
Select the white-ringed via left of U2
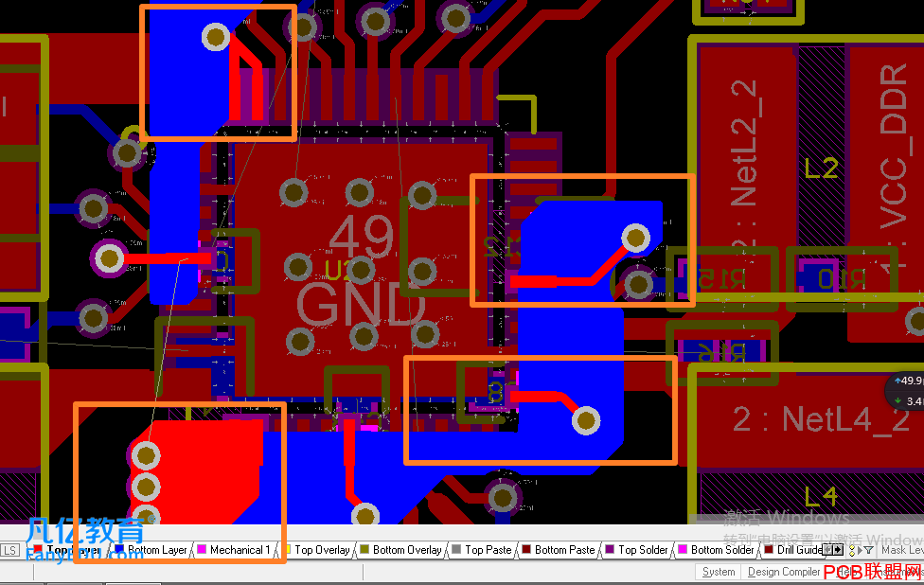point(109,258)
